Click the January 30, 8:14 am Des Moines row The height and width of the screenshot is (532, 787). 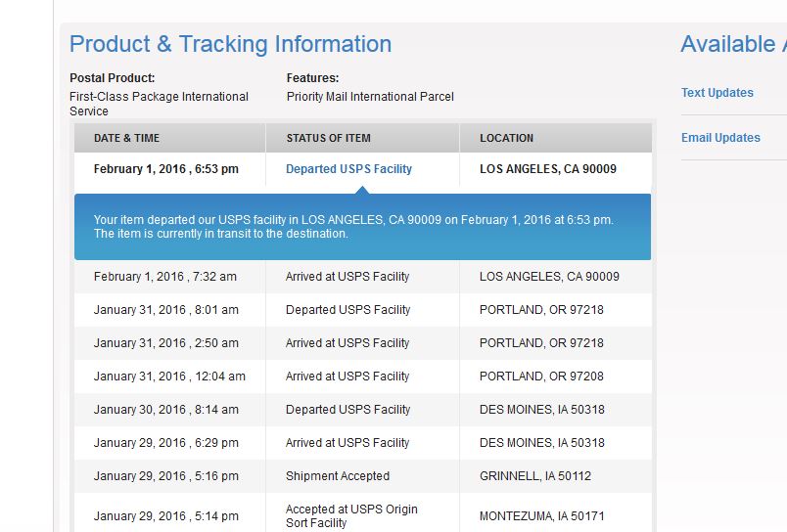pyautogui.click(x=362, y=410)
